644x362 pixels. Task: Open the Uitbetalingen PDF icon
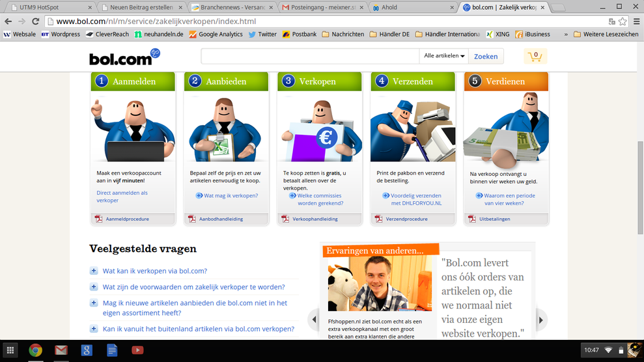point(472,219)
